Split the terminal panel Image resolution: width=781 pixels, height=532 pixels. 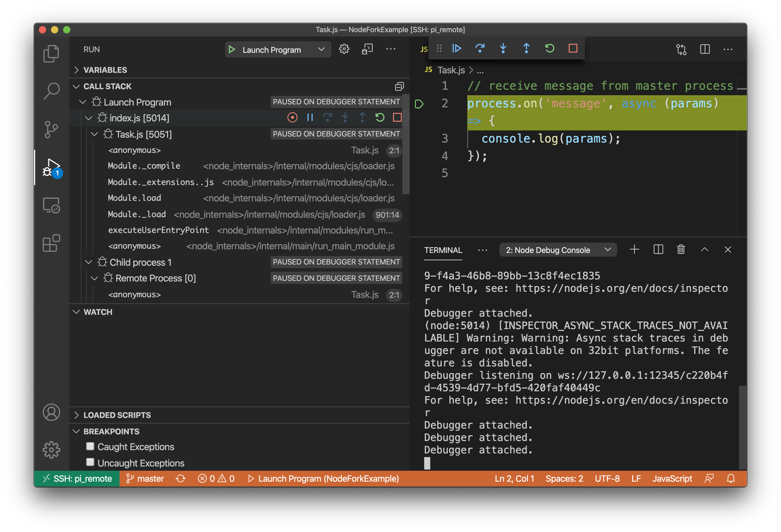(658, 250)
